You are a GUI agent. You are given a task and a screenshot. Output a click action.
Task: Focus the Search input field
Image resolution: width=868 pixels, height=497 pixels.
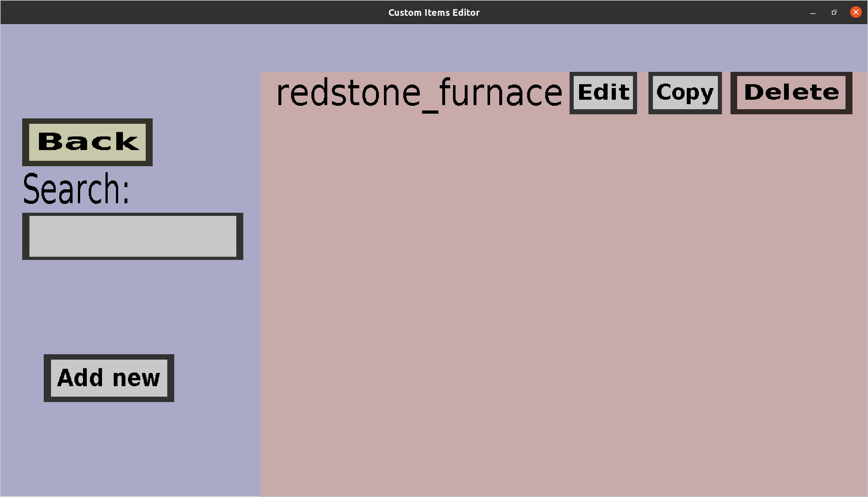point(132,236)
